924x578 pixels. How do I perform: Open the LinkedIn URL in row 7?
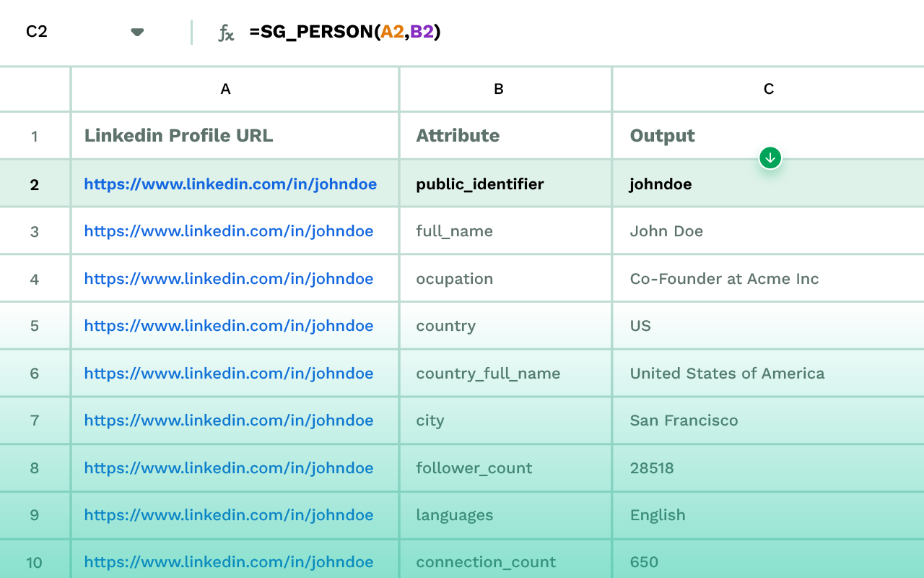[230, 420]
